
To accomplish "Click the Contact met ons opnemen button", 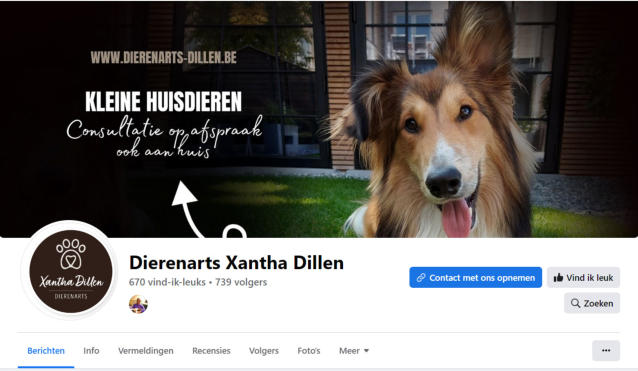I will pos(476,277).
